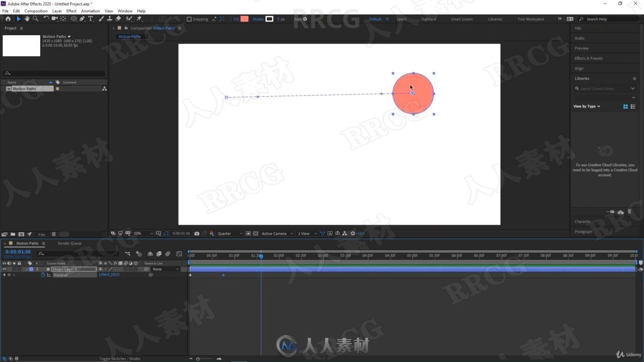644x362 pixels.
Task: Toggle the Region of Interest button
Action: tap(248, 233)
